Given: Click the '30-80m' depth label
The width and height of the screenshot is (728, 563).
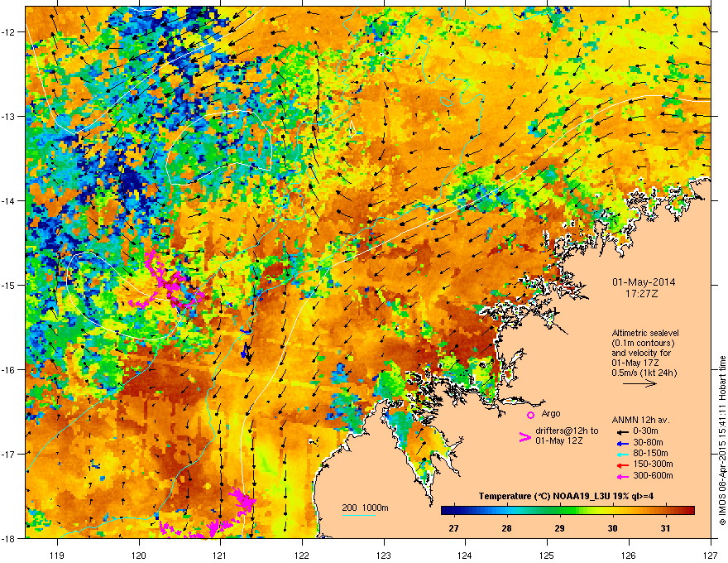Looking at the screenshot, I should tap(648, 442).
